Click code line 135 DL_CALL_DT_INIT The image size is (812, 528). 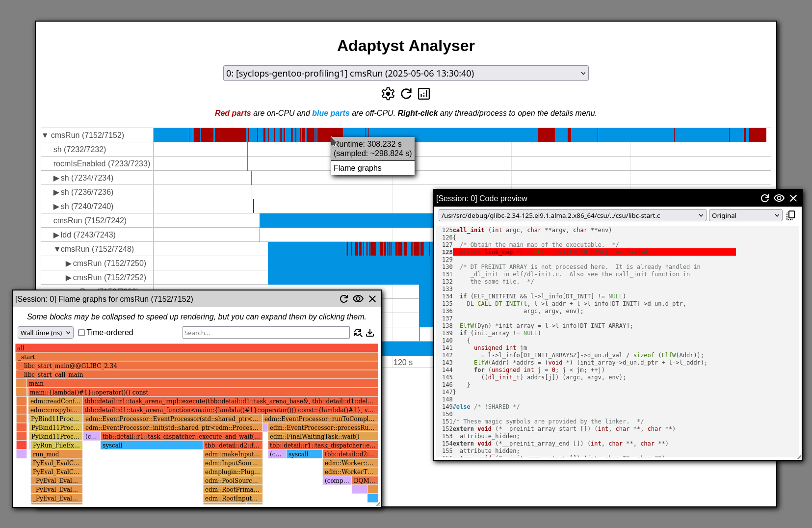[576, 304]
